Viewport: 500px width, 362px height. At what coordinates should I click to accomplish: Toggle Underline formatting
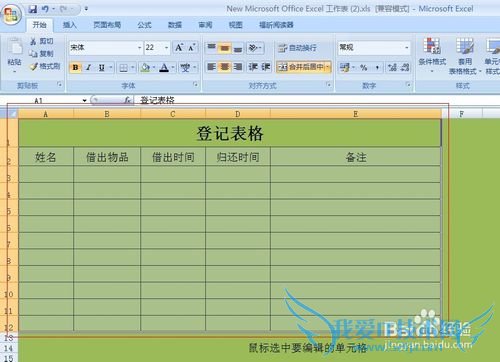(x=102, y=67)
